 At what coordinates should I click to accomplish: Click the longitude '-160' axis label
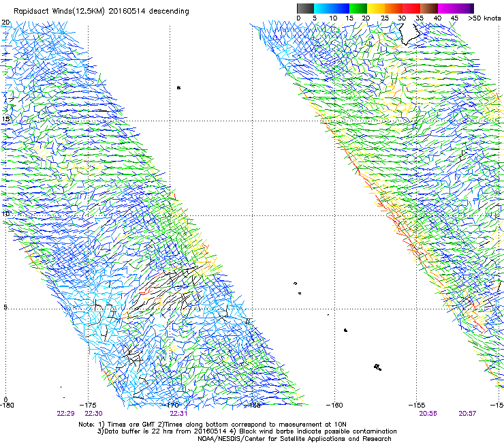(x=334, y=405)
